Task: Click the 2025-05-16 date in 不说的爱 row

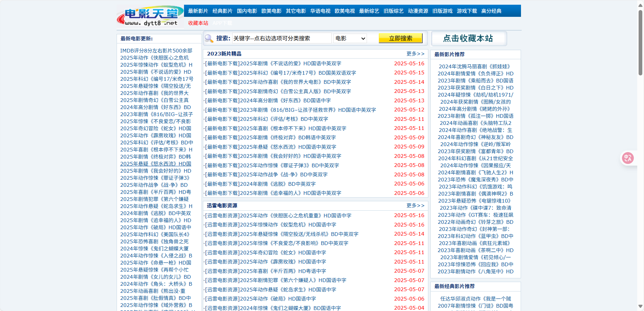Action: point(409,64)
